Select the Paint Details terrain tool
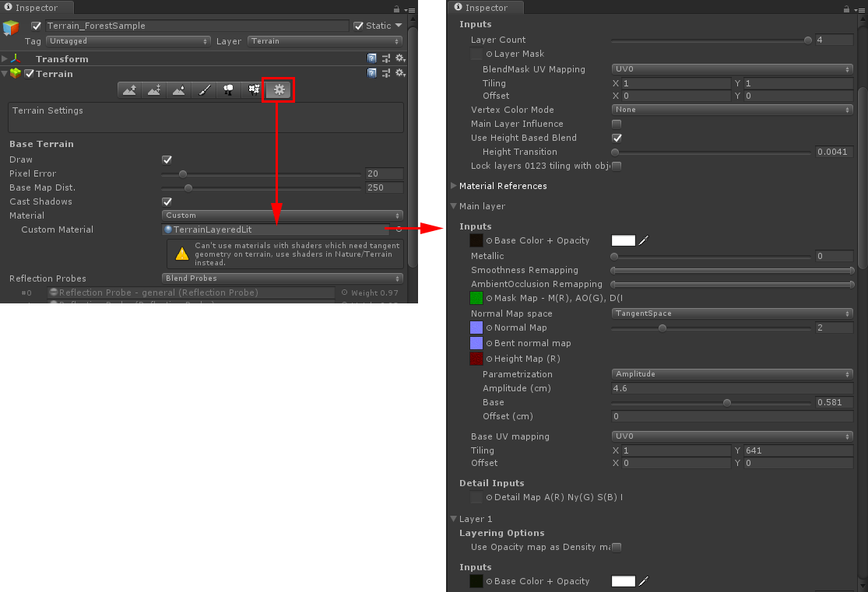 pos(254,89)
